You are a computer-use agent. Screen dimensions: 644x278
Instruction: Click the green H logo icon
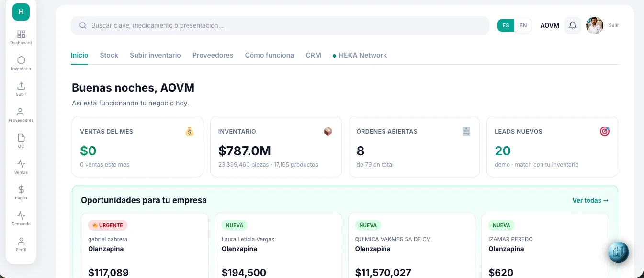click(x=21, y=12)
